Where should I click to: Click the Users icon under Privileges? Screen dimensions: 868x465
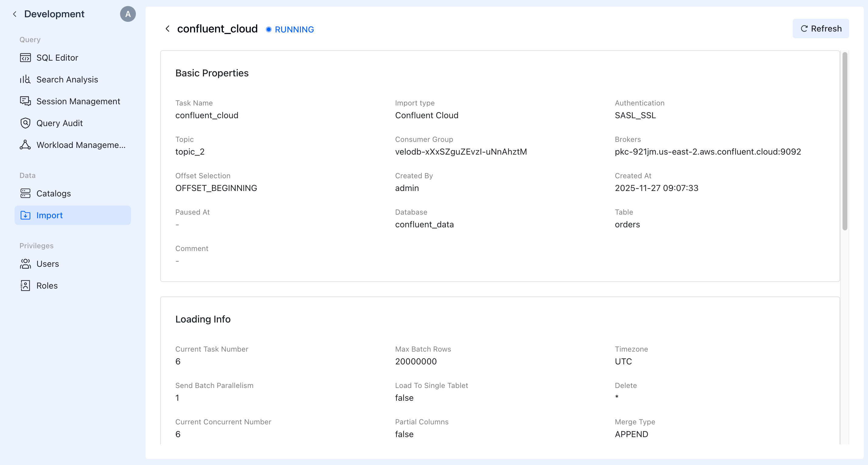pyautogui.click(x=25, y=264)
